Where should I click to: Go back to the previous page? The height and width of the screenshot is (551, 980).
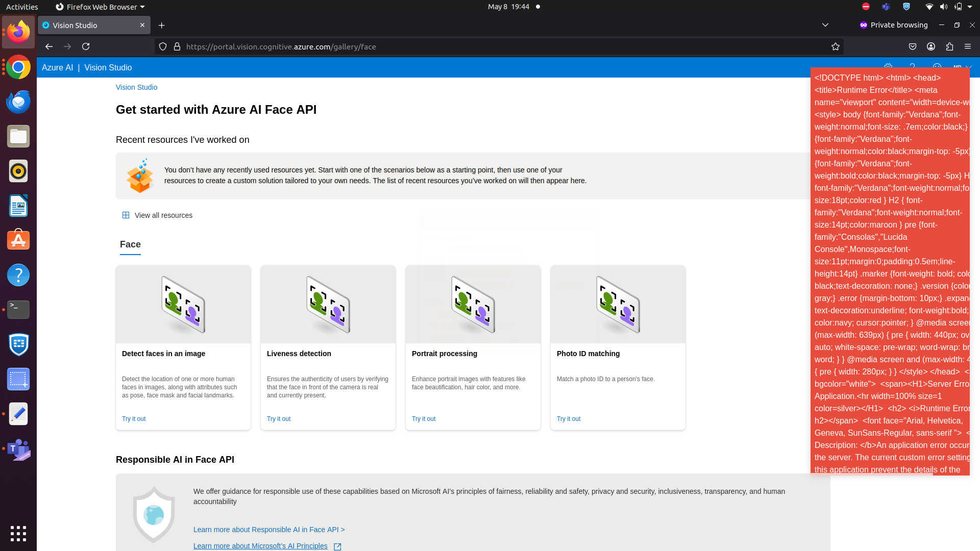coord(49,46)
